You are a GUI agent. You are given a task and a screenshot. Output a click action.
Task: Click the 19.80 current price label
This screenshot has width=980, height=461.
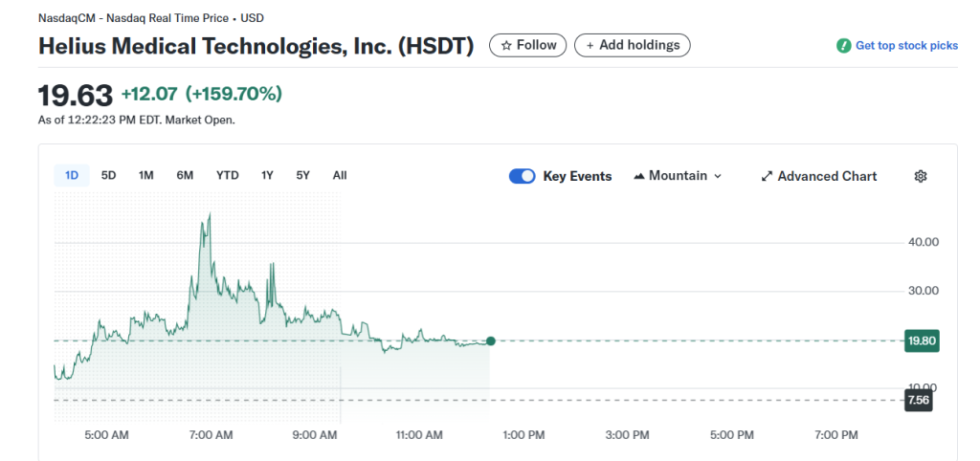(x=921, y=340)
